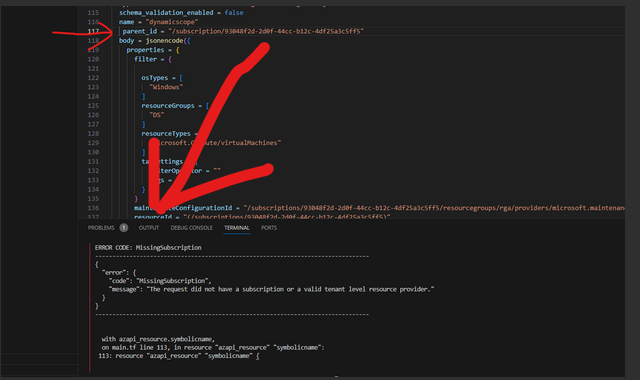
Task: Click 'with azapi_resource.symbolicname,' terminal line
Action: point(158,339)
